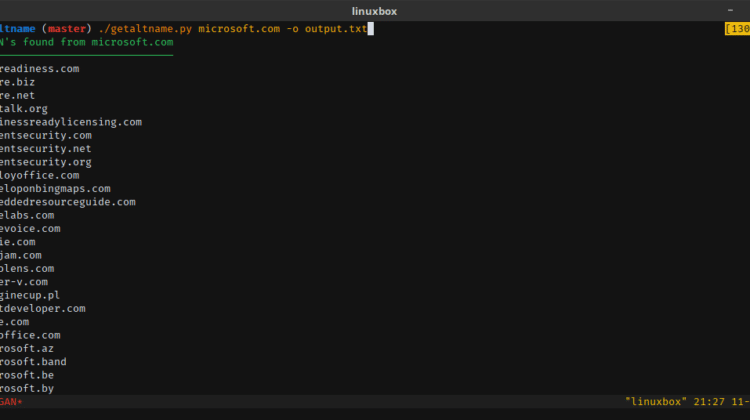This screenshot has width=750, height=420.
Task: Click the -o flag in command
Action: (293, 29)
